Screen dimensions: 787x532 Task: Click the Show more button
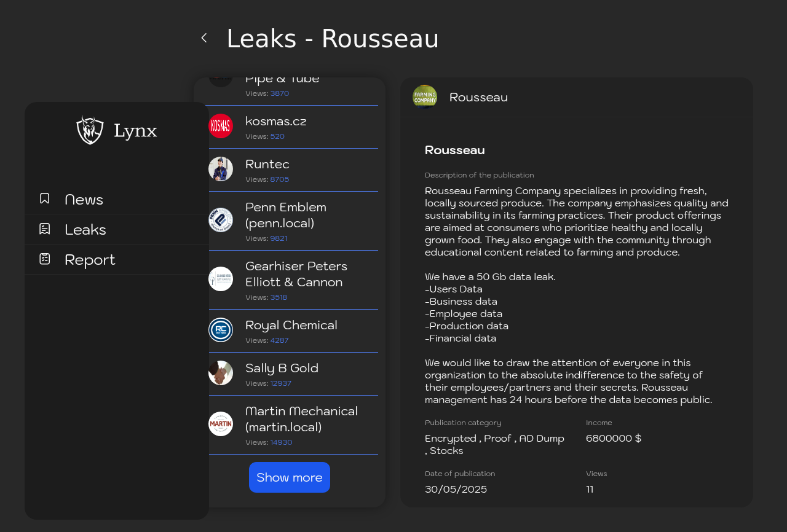tap(290, 477)
